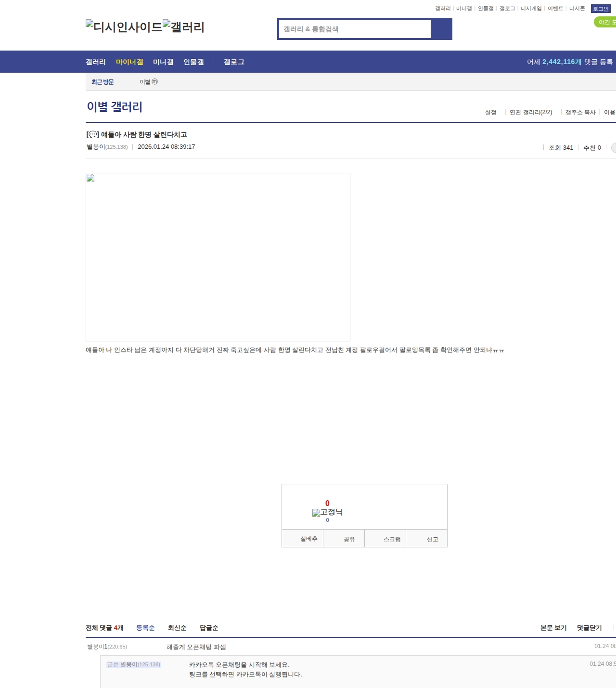Open the 미니갤 top utility link

[x=464, y=9]
